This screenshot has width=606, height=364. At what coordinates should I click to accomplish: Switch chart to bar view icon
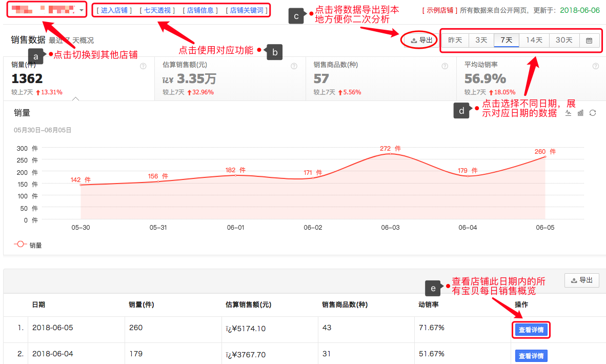pos(580,113)
